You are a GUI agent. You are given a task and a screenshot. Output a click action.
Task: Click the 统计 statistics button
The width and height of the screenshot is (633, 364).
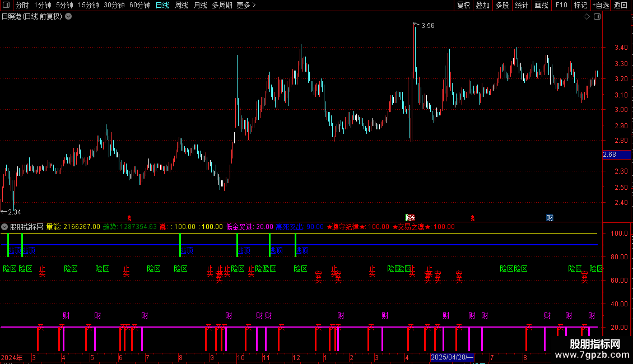[522, 5]
